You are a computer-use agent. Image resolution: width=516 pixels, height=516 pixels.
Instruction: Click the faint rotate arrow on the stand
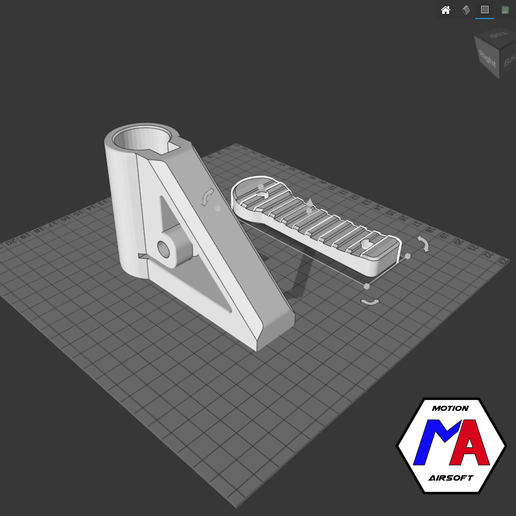pos(207,197)
